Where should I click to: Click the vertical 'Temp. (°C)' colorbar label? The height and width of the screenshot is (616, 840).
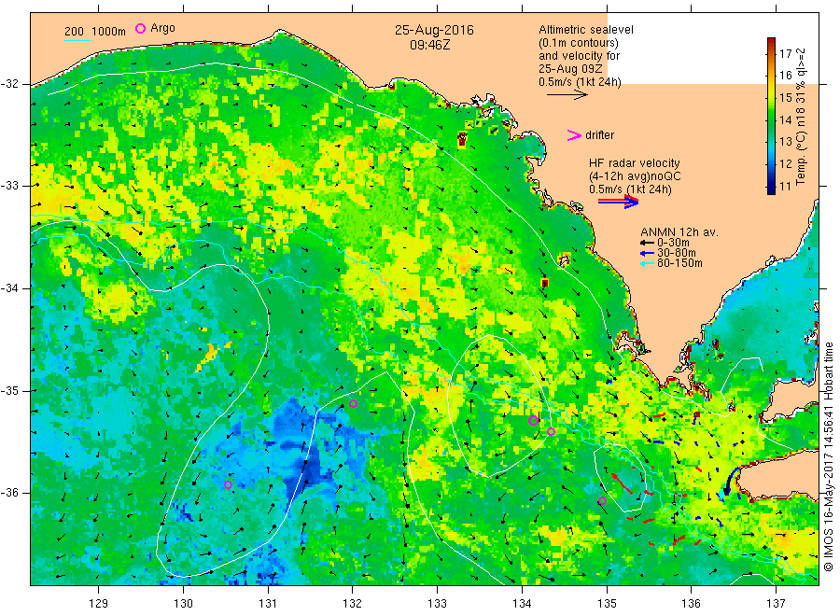click(801, 158)
